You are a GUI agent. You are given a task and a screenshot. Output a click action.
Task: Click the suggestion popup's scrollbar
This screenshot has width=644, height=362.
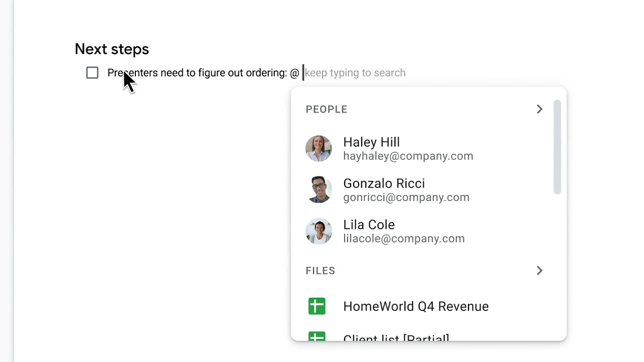pos(557,147)
